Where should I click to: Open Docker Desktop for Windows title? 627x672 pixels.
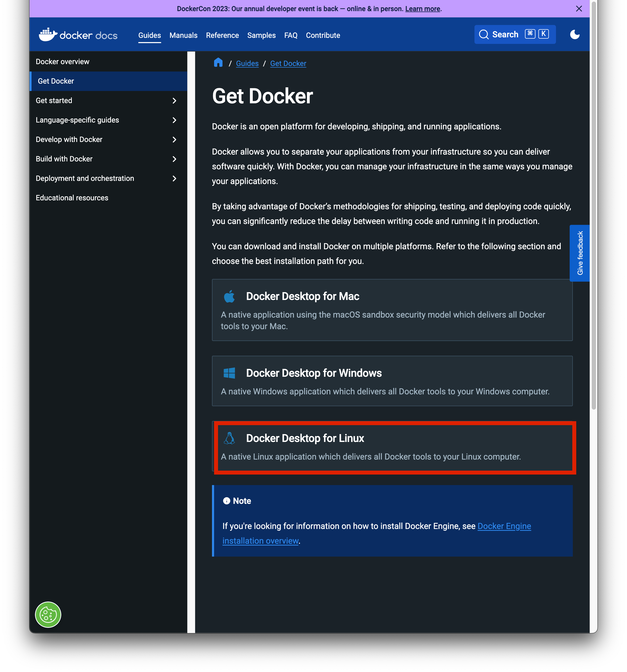[x=313, y=373]
